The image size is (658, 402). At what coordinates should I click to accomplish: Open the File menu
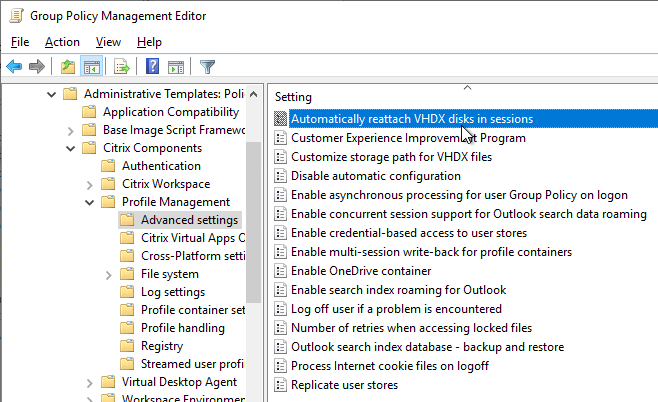[x=20, y=42]
